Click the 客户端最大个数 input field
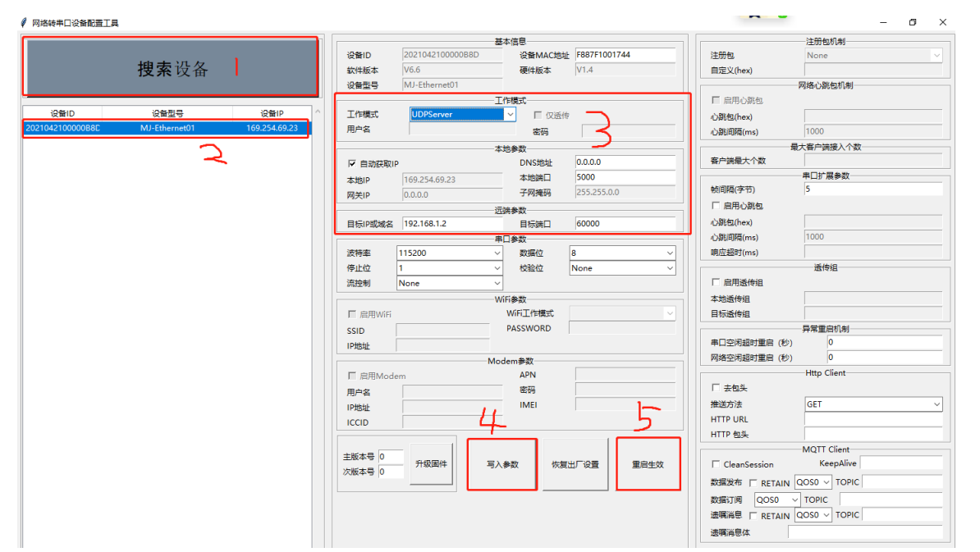The height and width of the screenshot is (552, 980). tap(873, 161)
